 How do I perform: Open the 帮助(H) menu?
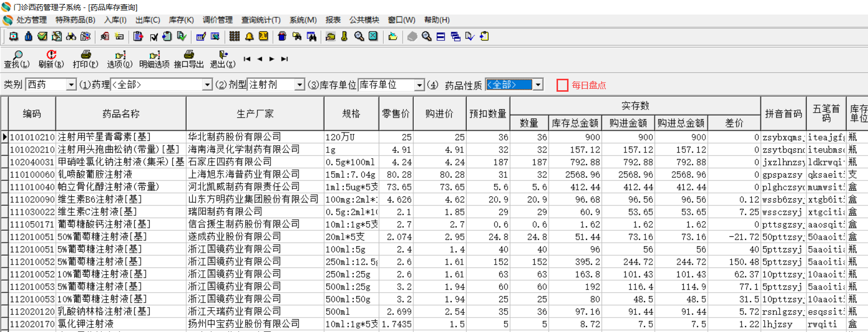(437, 20)
